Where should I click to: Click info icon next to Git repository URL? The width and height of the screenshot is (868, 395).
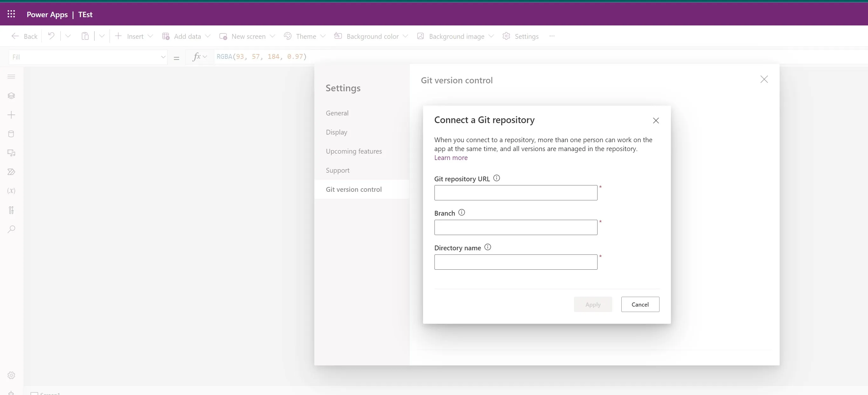[x=496, y=178]
